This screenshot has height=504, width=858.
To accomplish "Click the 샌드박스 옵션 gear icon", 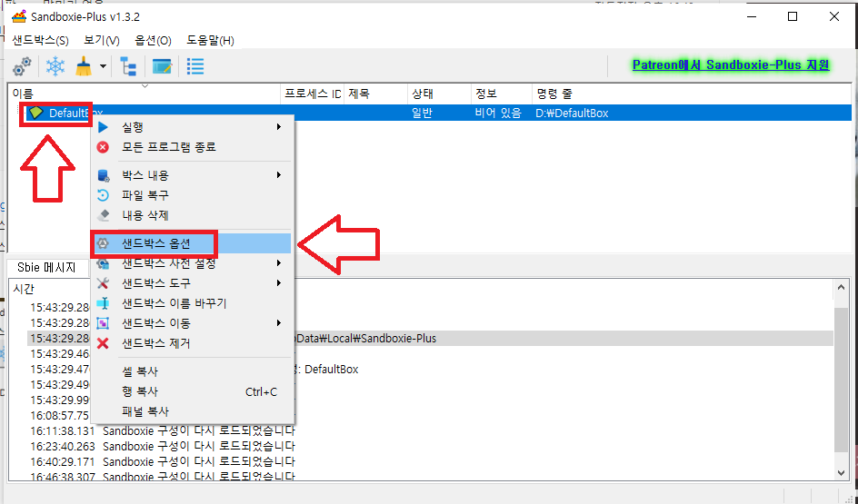I will [x=103, y=243].
